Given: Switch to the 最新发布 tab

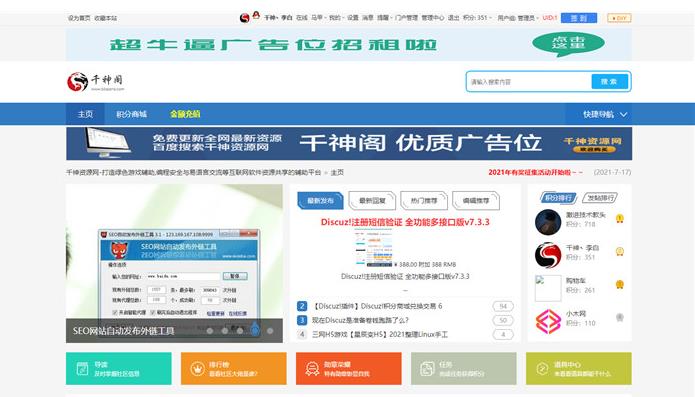Looking at the screenshot, I should [x=320, y=201].
